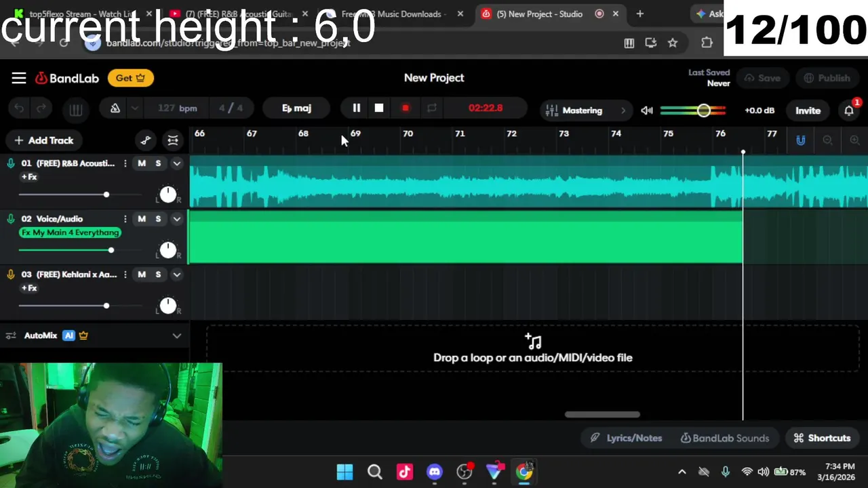
Task: Mute track 03 Kehlani
Action: tap(142, 274)
